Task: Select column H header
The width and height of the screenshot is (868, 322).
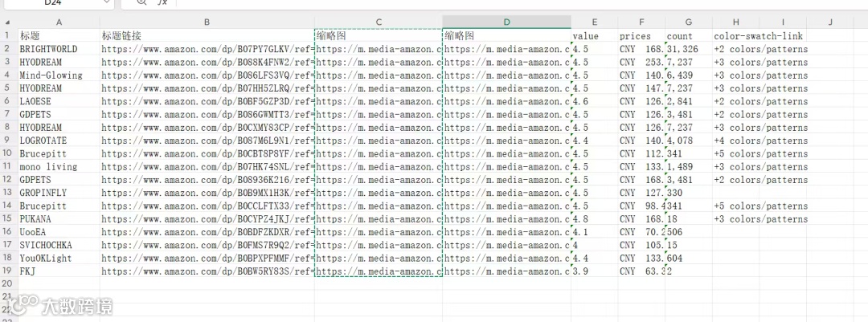Action: click(x=735, y=22)
